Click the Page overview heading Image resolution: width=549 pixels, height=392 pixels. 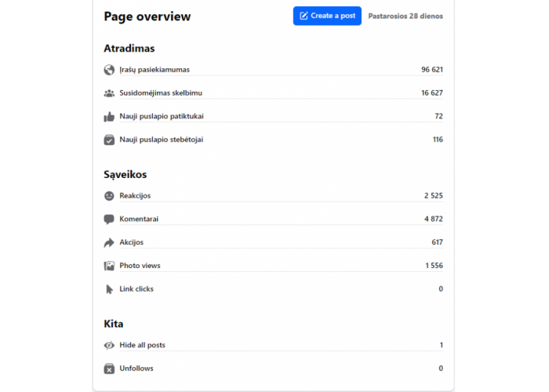pyautogui.click(x=147, y=16)
